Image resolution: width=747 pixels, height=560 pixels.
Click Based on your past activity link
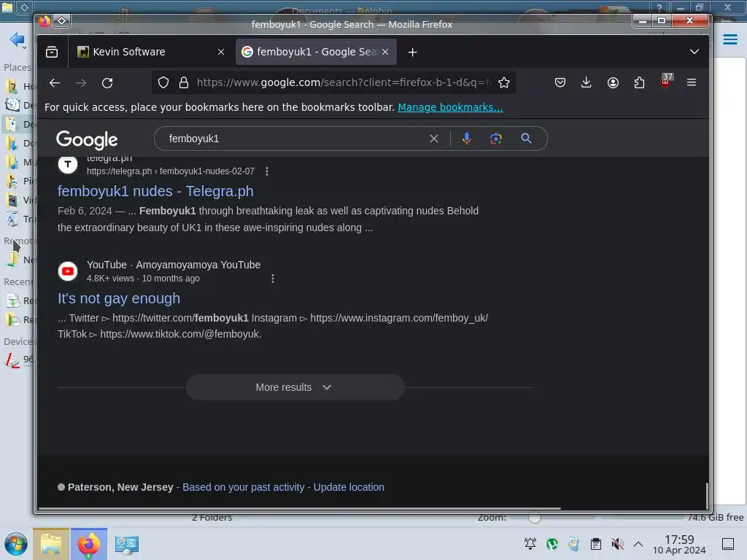point(244,487)
